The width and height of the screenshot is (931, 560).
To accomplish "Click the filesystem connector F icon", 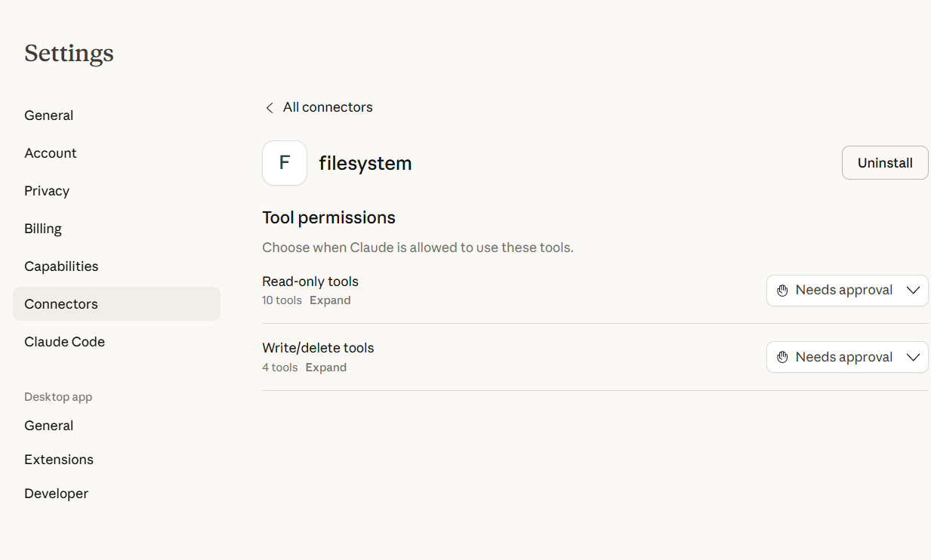I will [x=285, y=163].
